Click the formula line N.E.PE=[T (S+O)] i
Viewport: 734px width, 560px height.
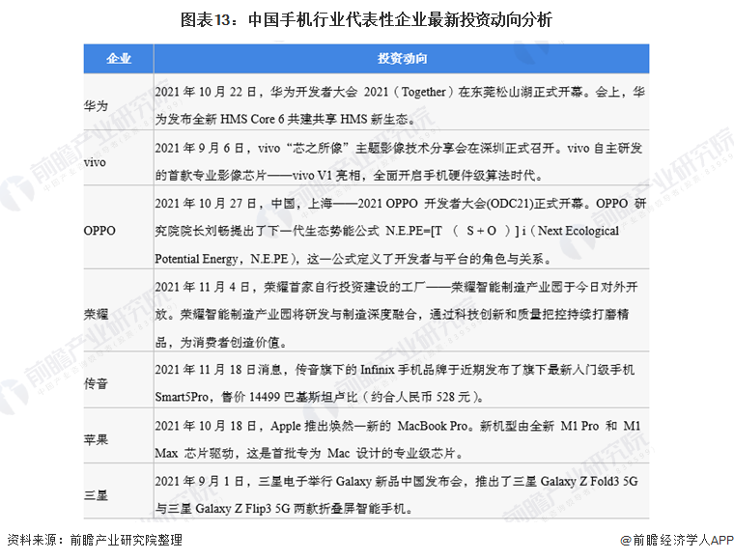387,231
